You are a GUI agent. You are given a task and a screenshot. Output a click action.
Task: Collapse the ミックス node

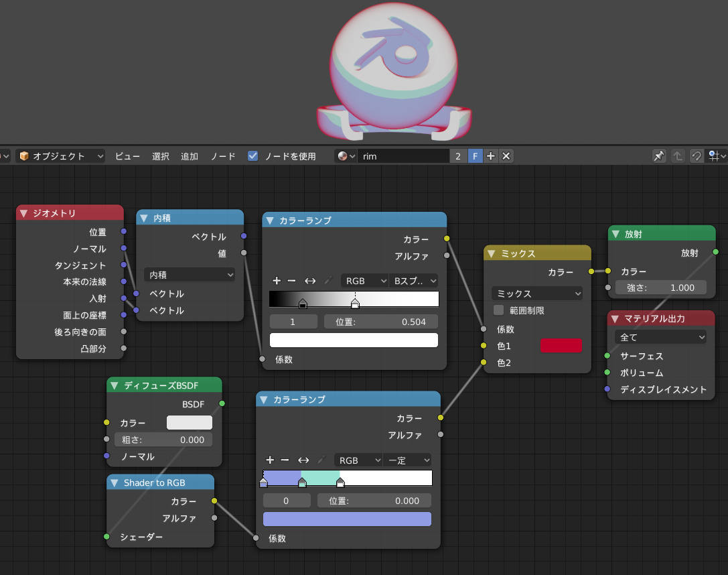(491, 253)
